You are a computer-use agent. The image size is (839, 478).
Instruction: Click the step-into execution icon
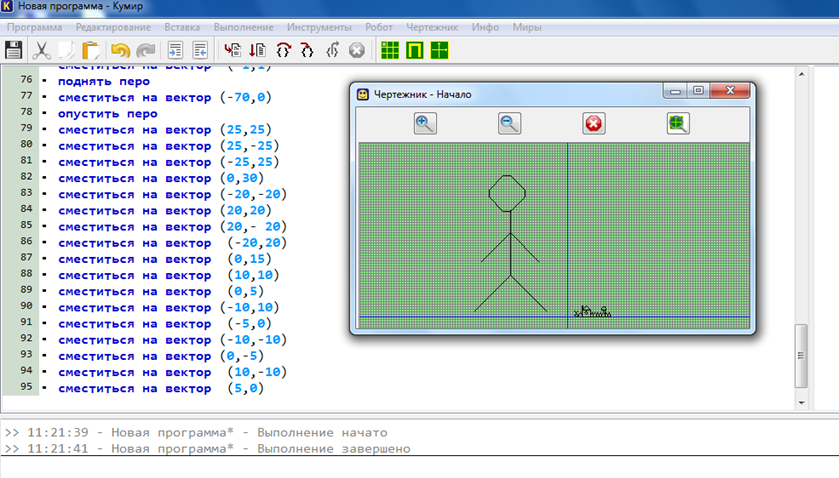pos(307,50)
